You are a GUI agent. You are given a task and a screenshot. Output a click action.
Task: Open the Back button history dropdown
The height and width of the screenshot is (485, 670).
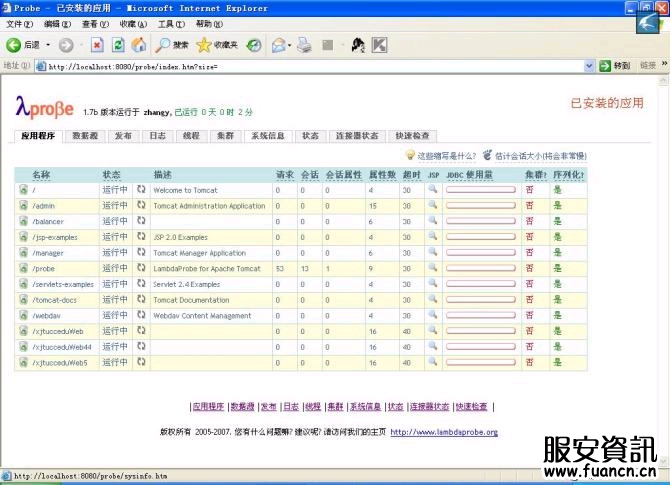tap(48, 45)
